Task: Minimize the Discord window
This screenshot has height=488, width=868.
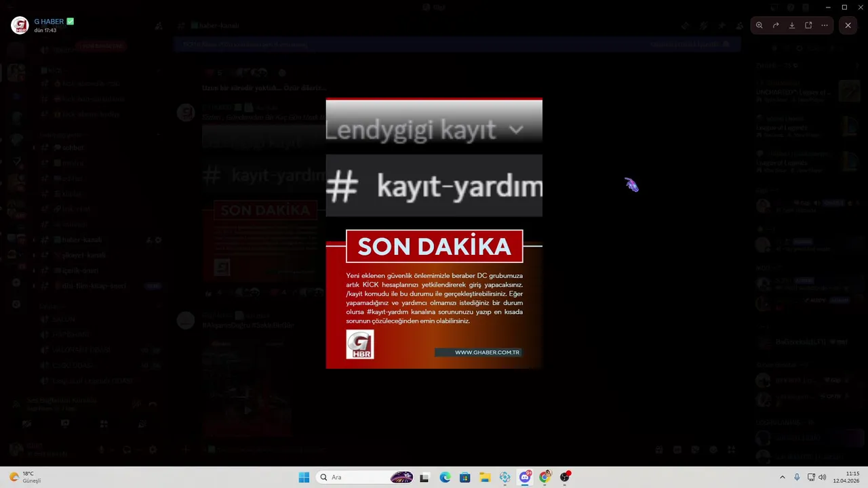Action: pyautogui.click(x=827, y=7)
